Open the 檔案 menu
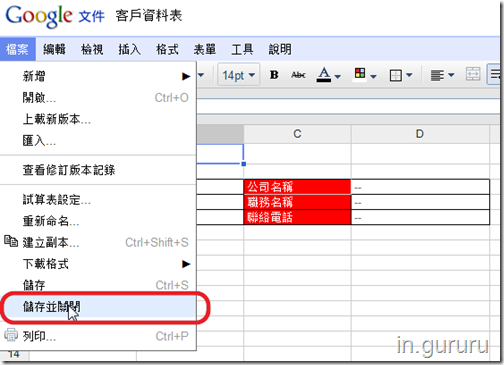The width and height of the screenshot is (504, 365). pyautogui.click(x=17, y=49)
